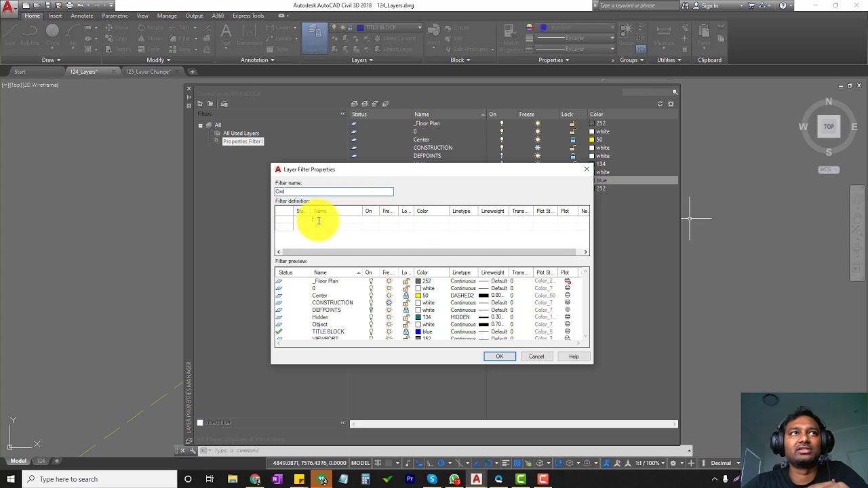The height and width of the screenshot is (488, 868).
Task: Open Chrome from the Windows taskbar
Action: tap(255, 479)
